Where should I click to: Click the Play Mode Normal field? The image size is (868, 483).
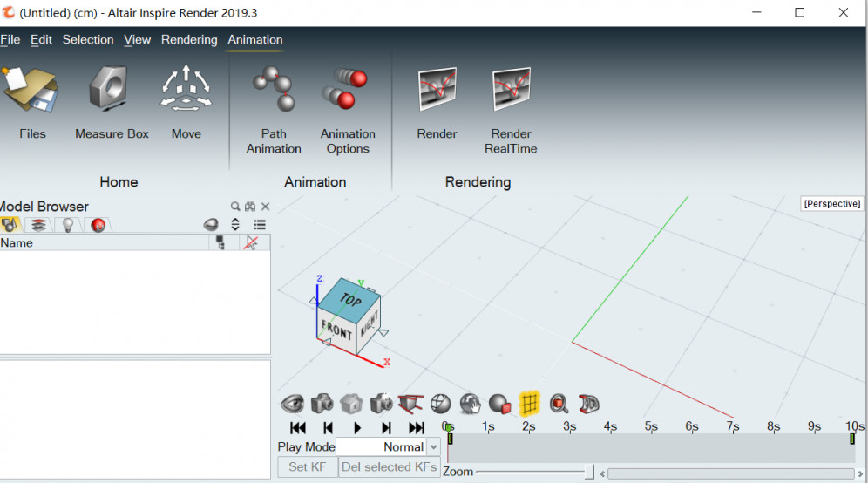(382, 446)
